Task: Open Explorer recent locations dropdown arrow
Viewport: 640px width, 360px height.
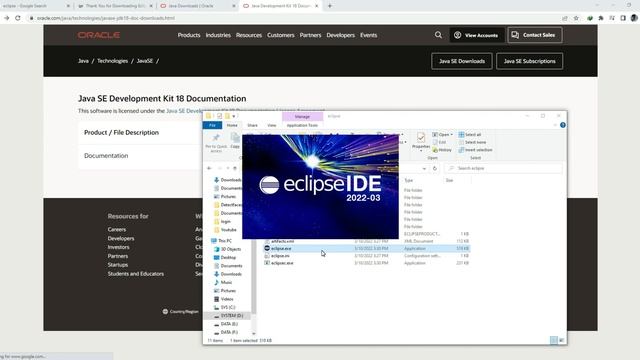Action: [x=228, y=168]
